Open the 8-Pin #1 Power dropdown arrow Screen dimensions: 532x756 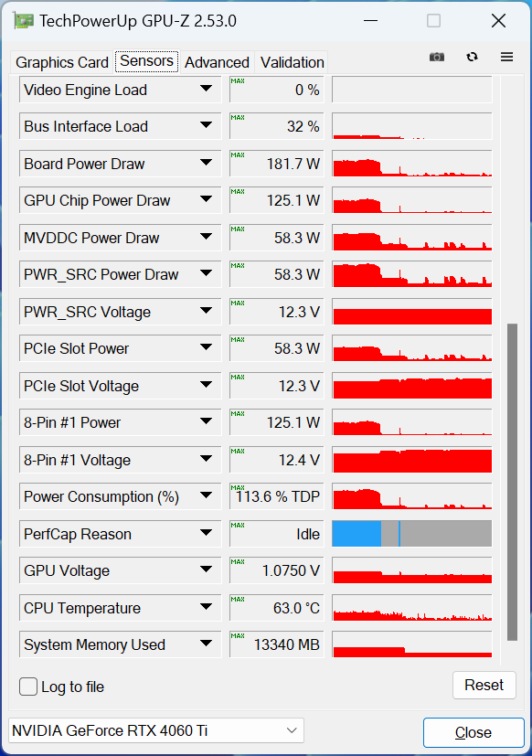point(206,421)
